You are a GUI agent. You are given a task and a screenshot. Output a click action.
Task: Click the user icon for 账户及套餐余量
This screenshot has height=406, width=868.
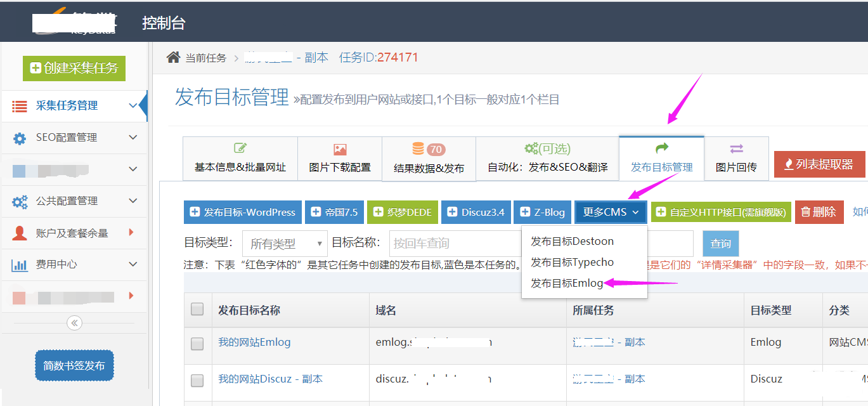point(20,233)
